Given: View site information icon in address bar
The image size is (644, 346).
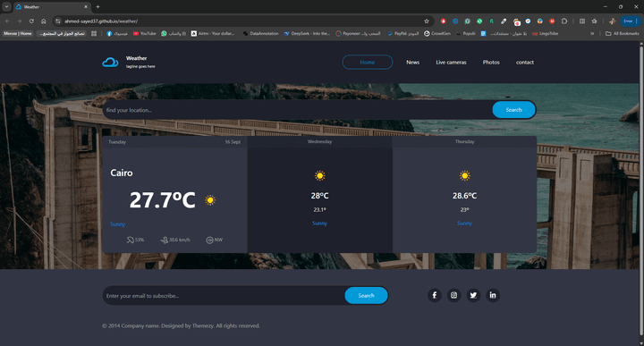Looking at the screenshot, I should [x=58, y=21].
